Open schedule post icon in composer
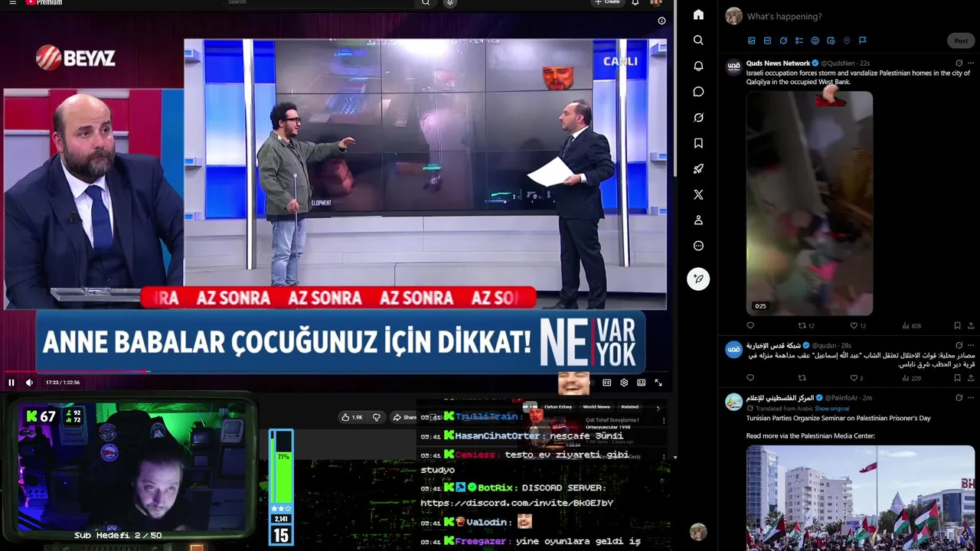The width and height of the screenshot is (980, 551). tap(831, 41)
